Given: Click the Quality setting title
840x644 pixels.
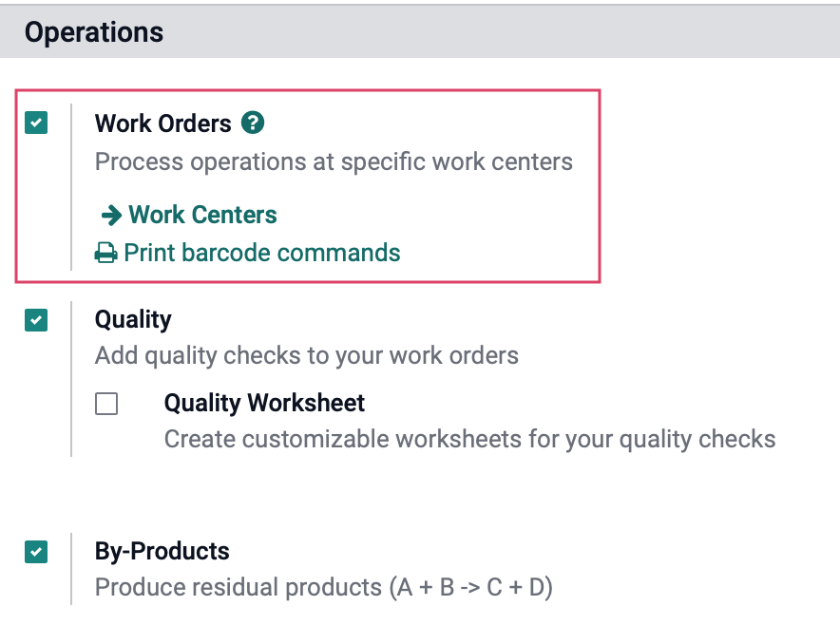Looking at the screenshot, I should 133,319.
